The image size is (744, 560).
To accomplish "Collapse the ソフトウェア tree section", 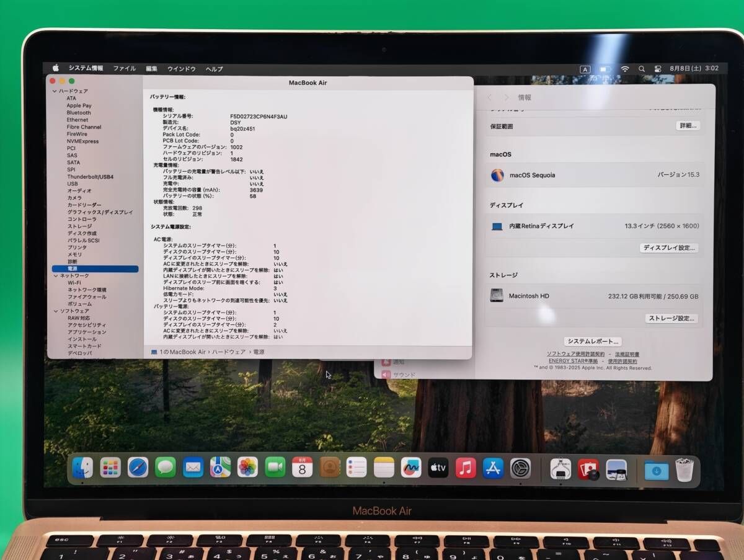I will pyautogui.click(x=55, y=311).
